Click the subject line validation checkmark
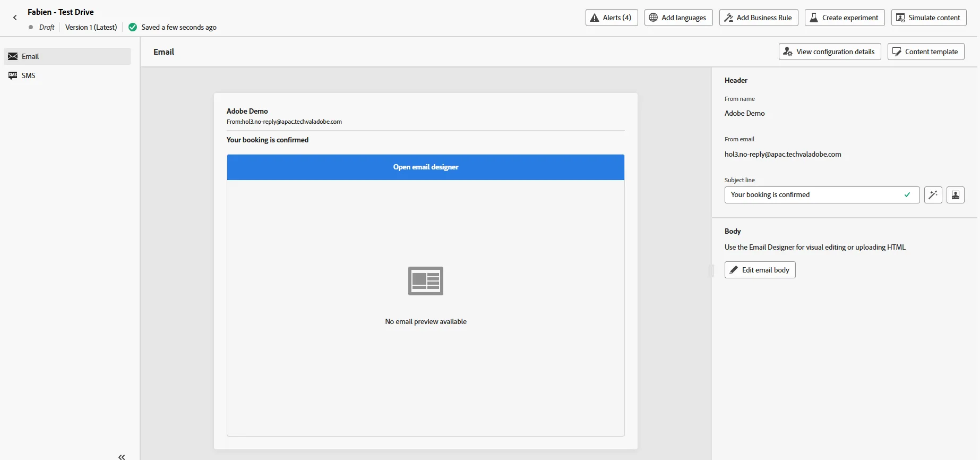This screenshot has height=460, width=980. point(907,195)
